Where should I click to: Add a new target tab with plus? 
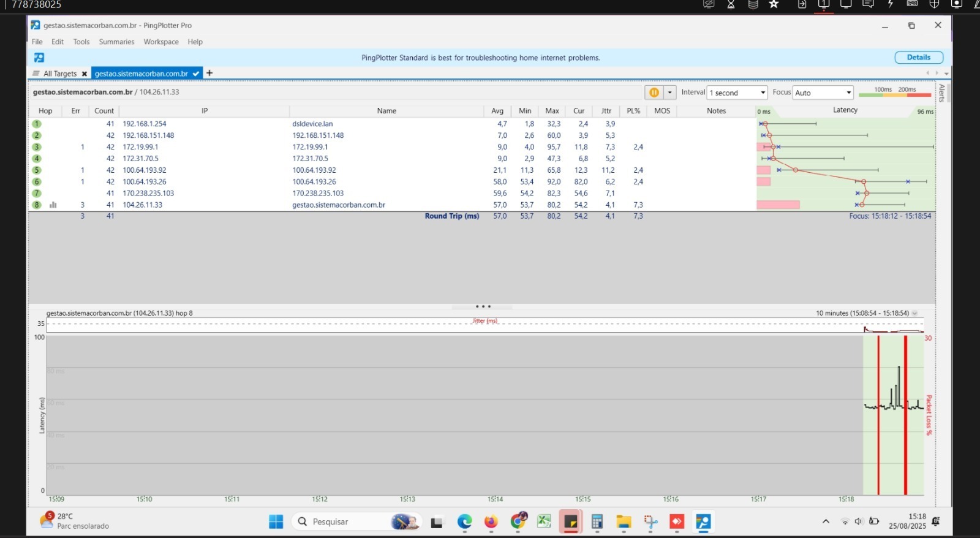coord(209,73)
